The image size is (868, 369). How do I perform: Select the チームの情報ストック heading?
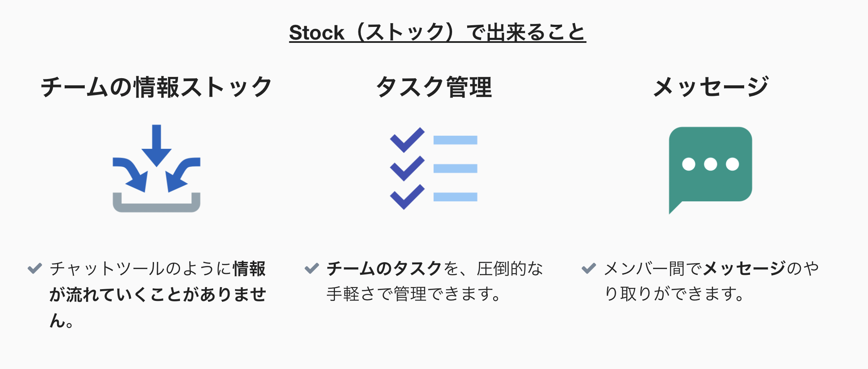coord(157,87)
